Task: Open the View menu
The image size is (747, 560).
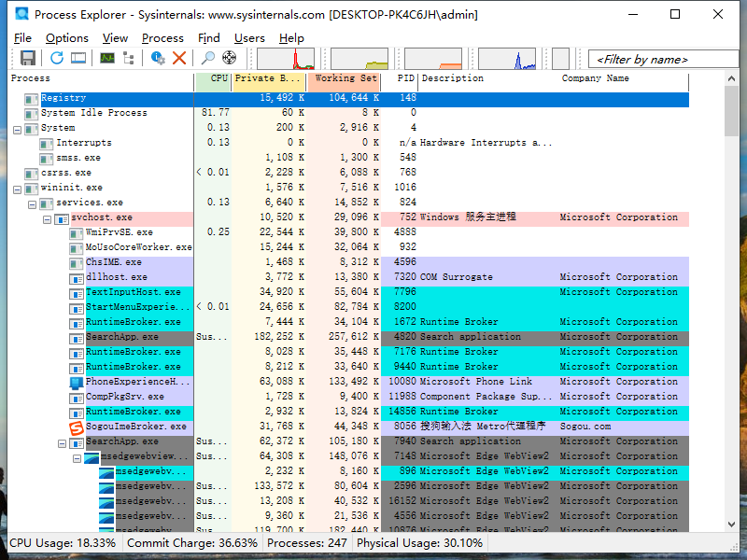Action: (x=115, y=38)
